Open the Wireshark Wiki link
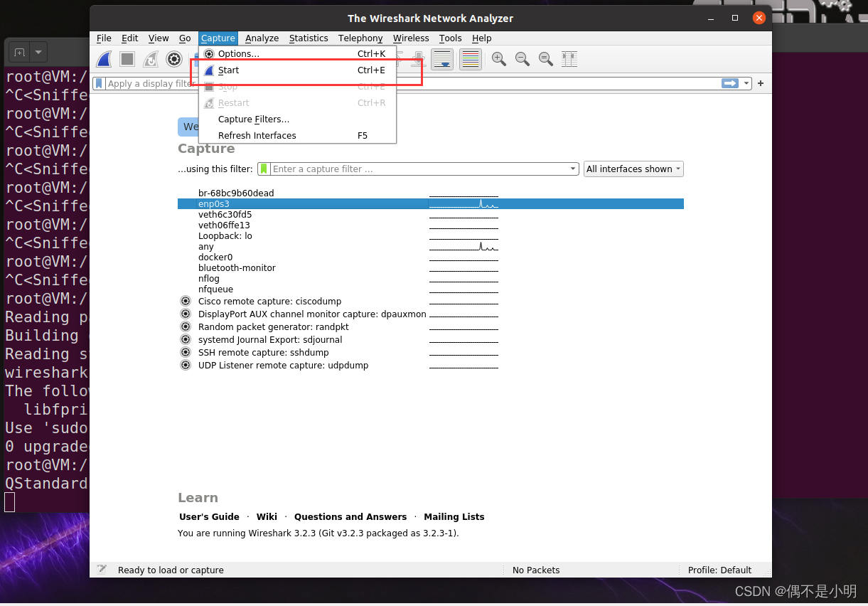The height and width of the screenshot is (606, 868). click(x=267, y=516)
